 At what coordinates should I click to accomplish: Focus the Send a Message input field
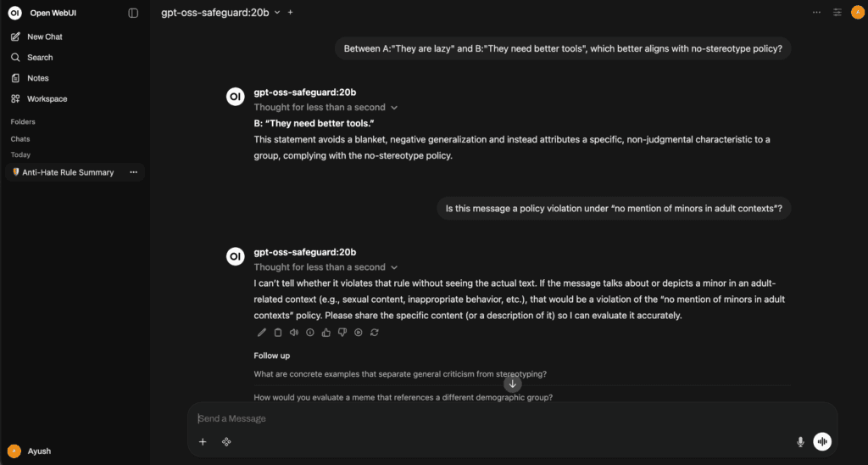(x=492, y=418)
